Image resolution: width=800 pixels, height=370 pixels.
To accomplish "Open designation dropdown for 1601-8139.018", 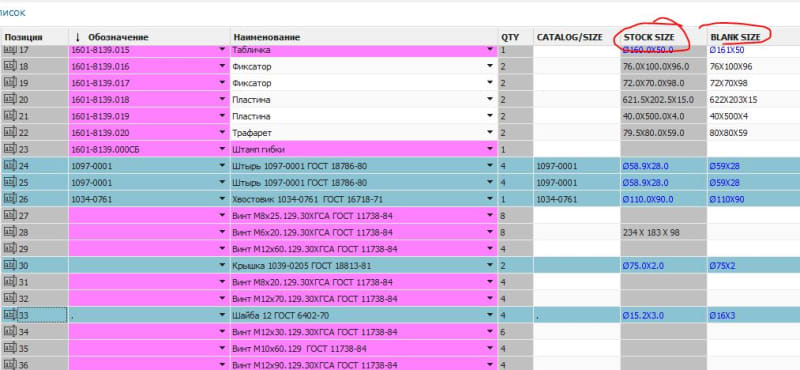I will [x=222, y=100].
